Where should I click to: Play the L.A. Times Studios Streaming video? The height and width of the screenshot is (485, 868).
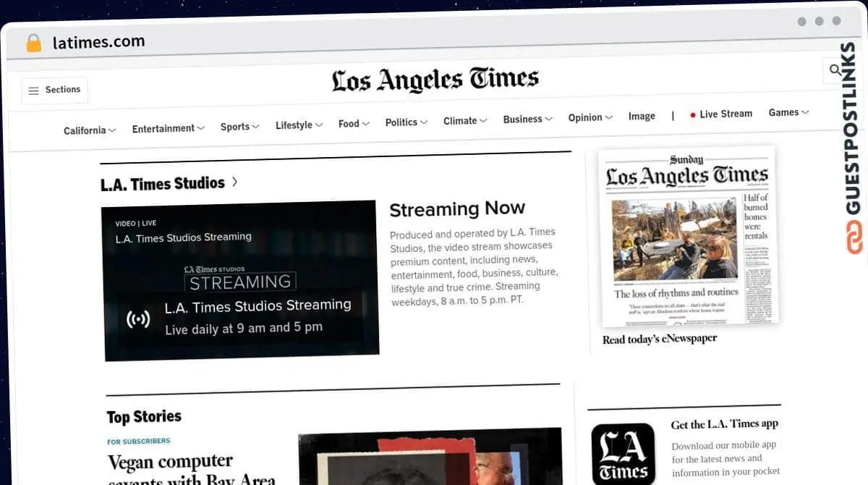(x=241, y=281)
